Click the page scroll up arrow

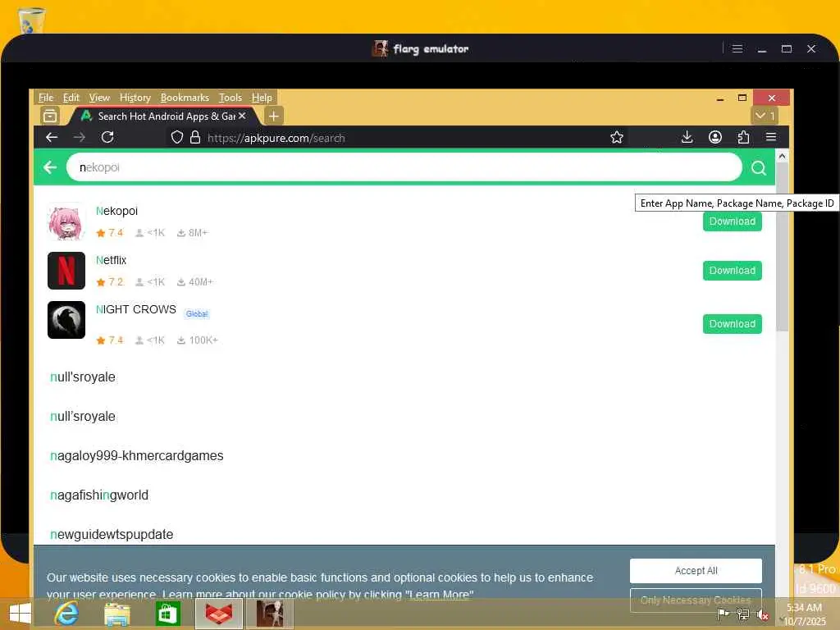coord(782,157)
